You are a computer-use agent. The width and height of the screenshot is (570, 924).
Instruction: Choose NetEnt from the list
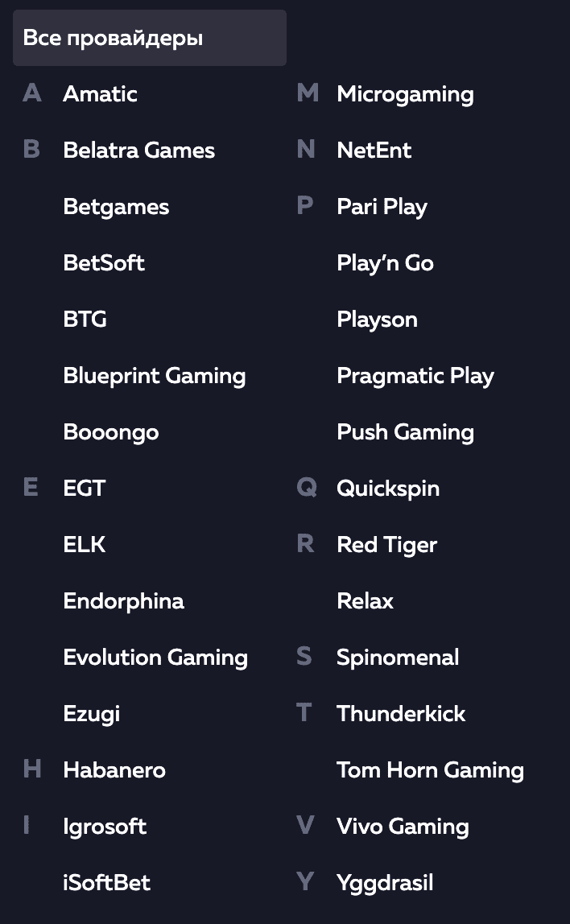click(374, 151)
